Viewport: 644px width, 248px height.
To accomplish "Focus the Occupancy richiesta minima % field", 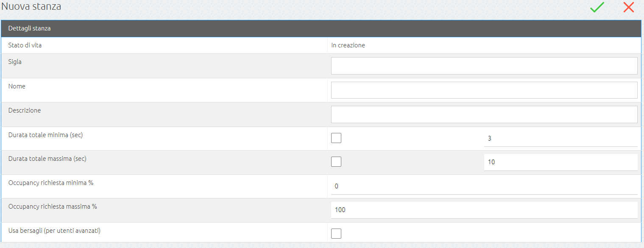I will coord(484,186).
